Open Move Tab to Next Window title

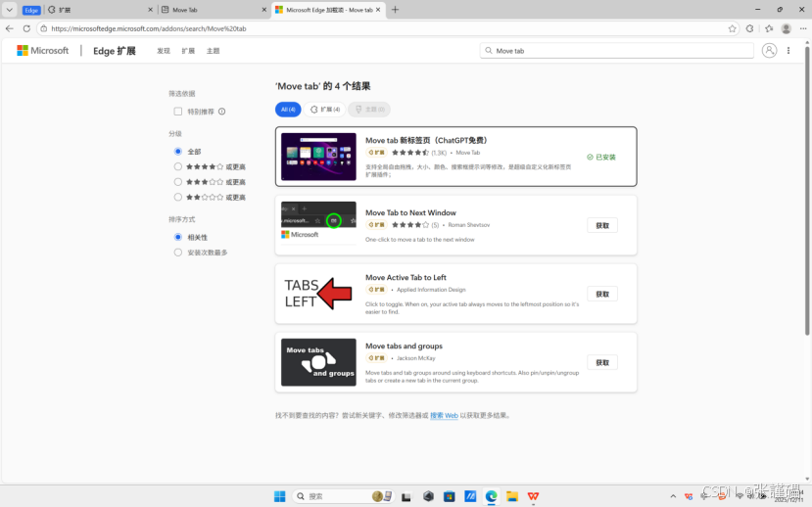(x=410, y=212)
